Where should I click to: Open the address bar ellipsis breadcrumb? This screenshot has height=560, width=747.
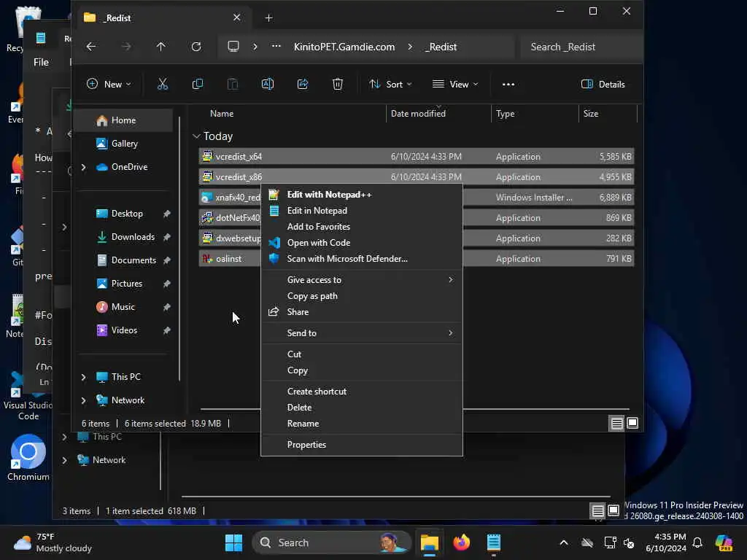(x=276, y=47)
